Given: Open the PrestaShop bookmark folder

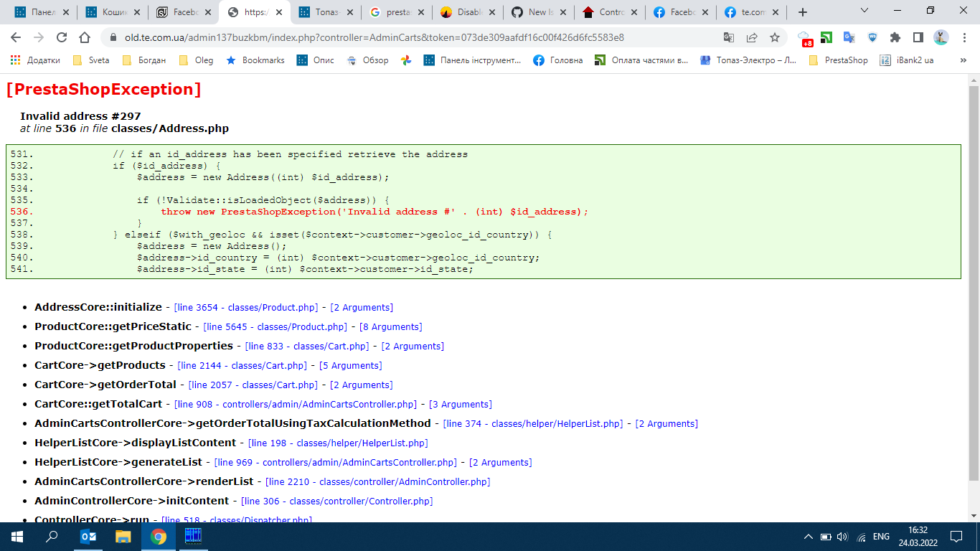Looking at the screenshot, I should click(x=838, y=60).
